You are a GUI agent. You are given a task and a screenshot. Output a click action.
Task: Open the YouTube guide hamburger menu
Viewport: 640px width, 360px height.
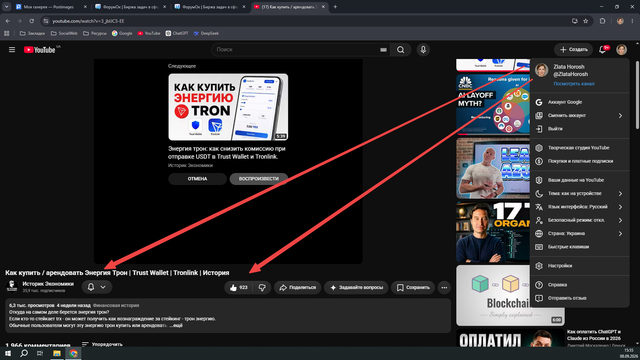12,50
